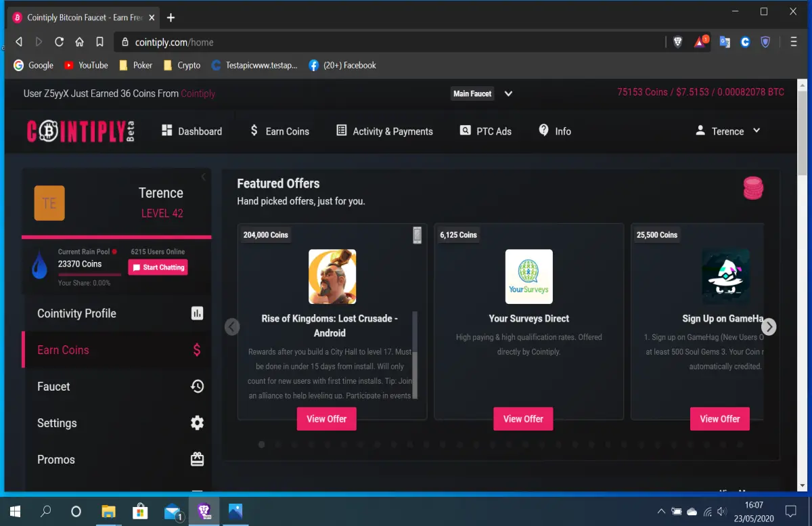Open Dashboard from the top navigation
The image size is (812, 526).
(191, 131)
